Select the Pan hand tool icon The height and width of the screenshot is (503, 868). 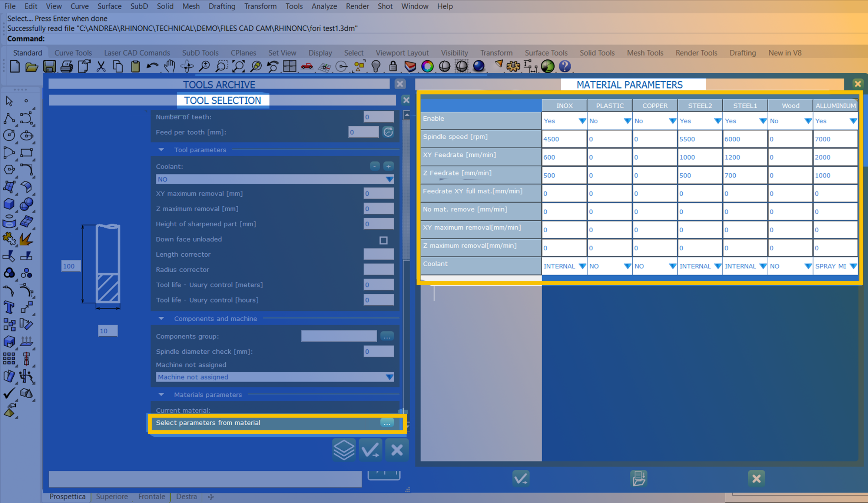pos(169,67)
